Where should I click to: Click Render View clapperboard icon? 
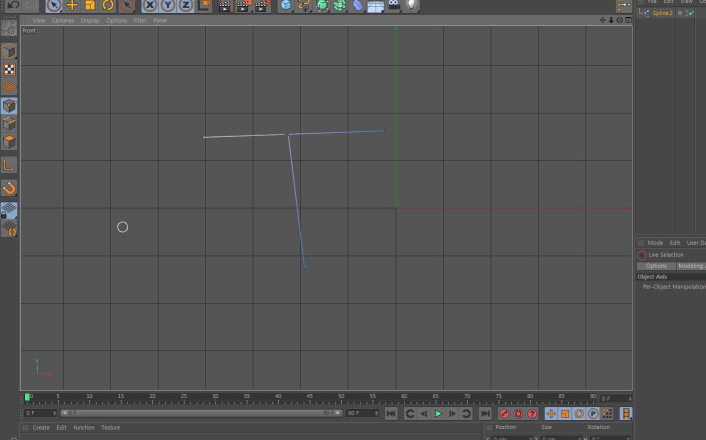[224, 5]
